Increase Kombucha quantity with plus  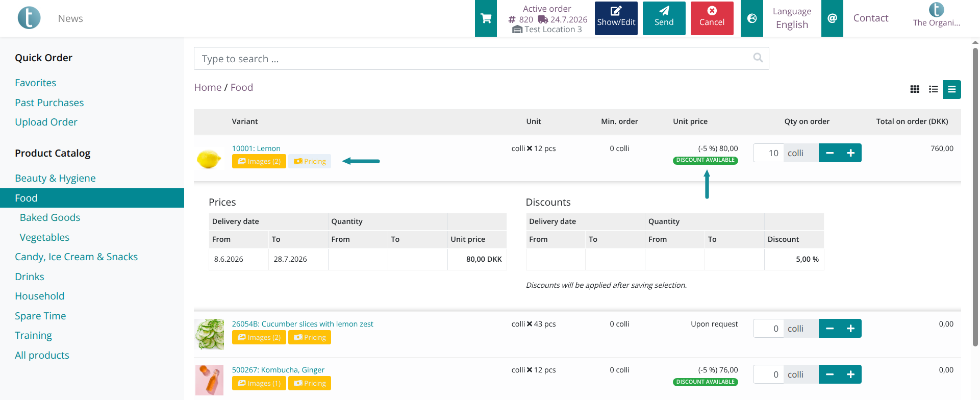851,374
